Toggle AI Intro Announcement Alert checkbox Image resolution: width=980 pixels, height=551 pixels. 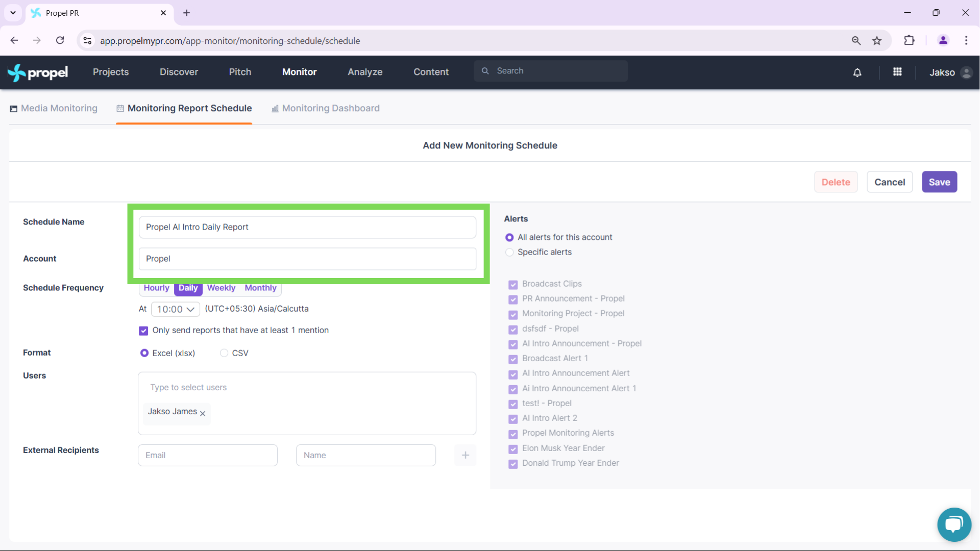513,374
